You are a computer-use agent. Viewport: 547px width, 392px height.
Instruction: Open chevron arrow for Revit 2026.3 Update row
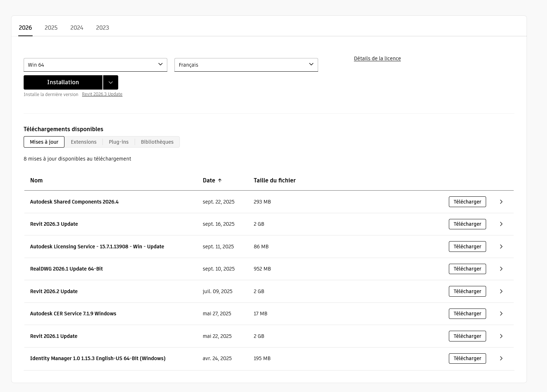coord(501,224)
